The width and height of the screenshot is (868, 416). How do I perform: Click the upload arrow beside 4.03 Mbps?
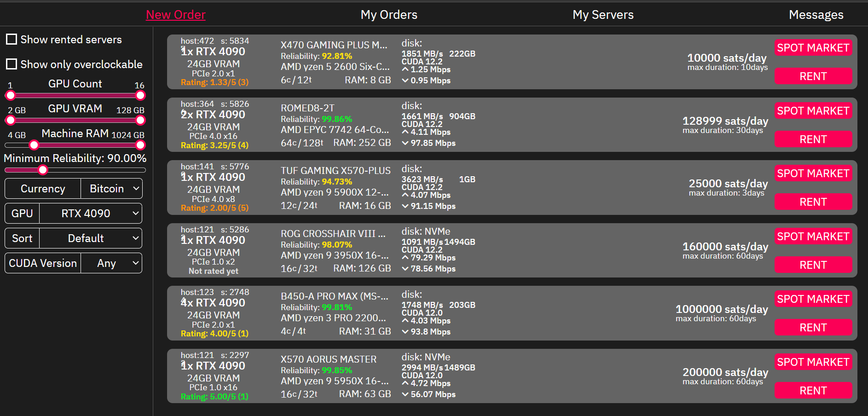[x=405, y=321]
